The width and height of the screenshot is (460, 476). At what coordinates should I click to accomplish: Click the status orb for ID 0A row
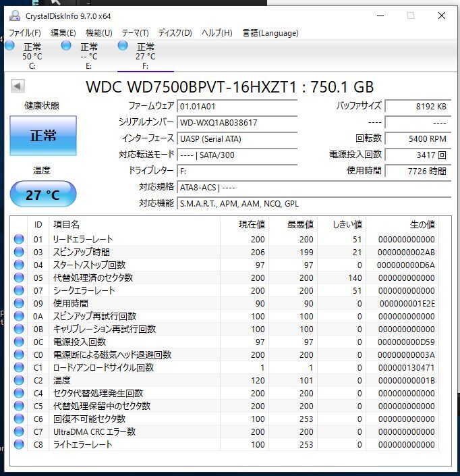click(x=19, y=316)
